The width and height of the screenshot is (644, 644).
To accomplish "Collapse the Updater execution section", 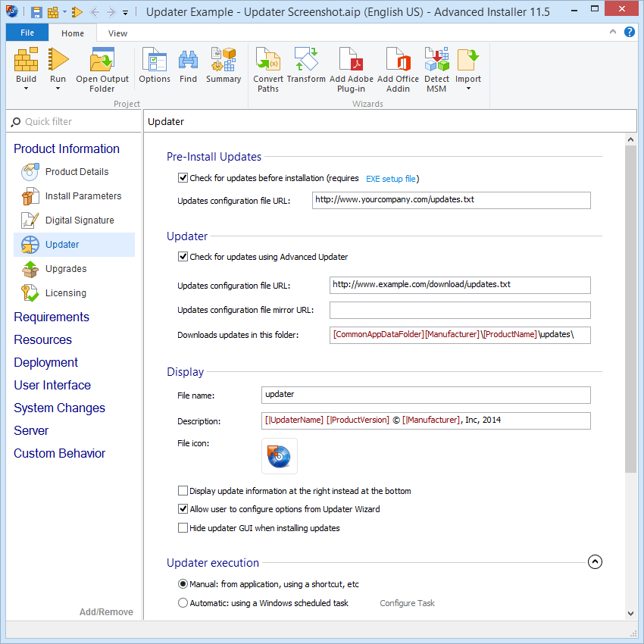I will point(595,562).
